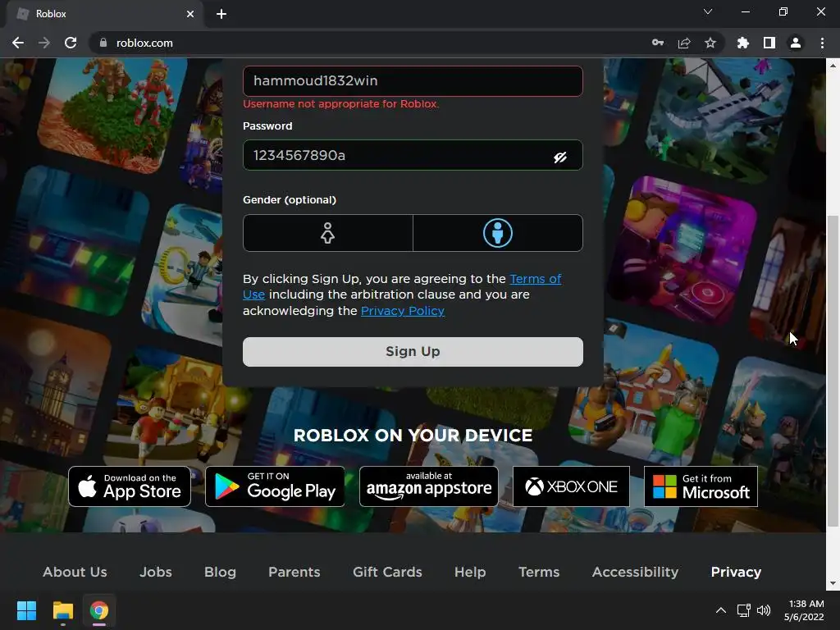This screenshot has height=630, width=840.
Task: Open the Accessibility footer link
Action: (636, 572)
